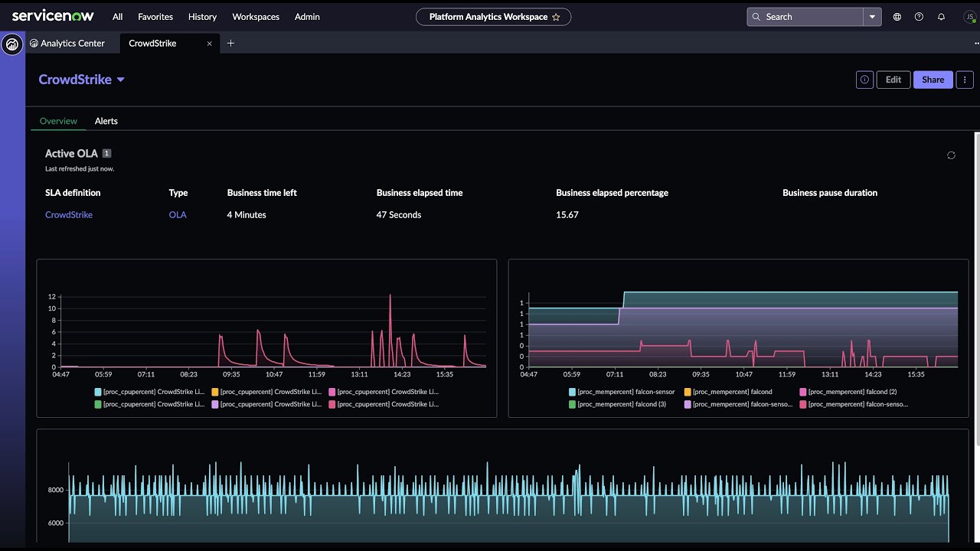Toggle the orange falcond memory legend

point(727,392)
